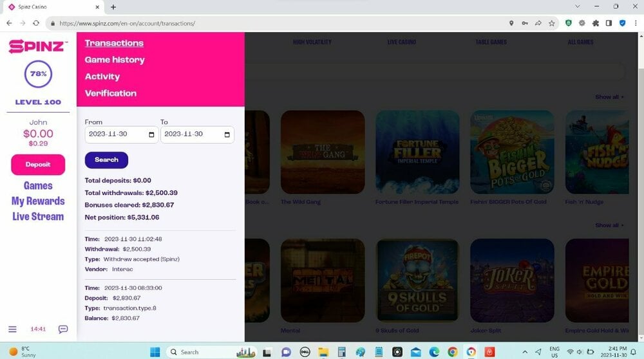Switch to the Live Casino category

(402, 42)
